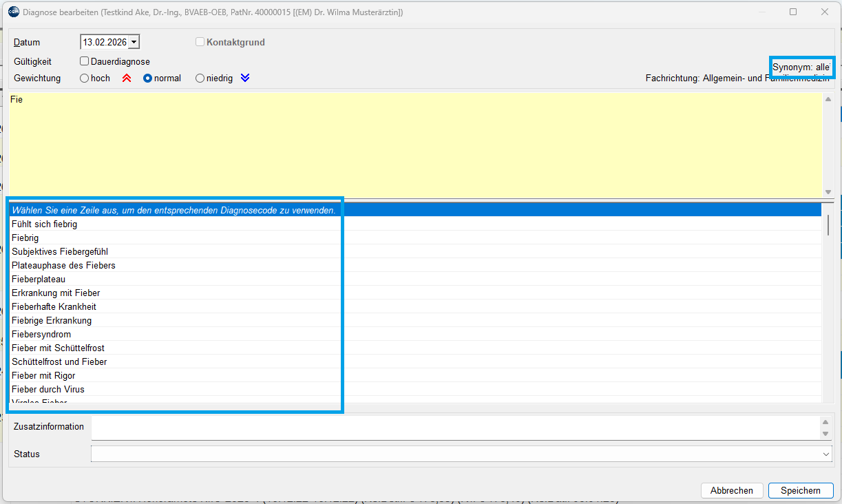Select 'Fieber mit Schüttelfrost' from list
This screenshot has height=504, width=842.
click(59, 348)
